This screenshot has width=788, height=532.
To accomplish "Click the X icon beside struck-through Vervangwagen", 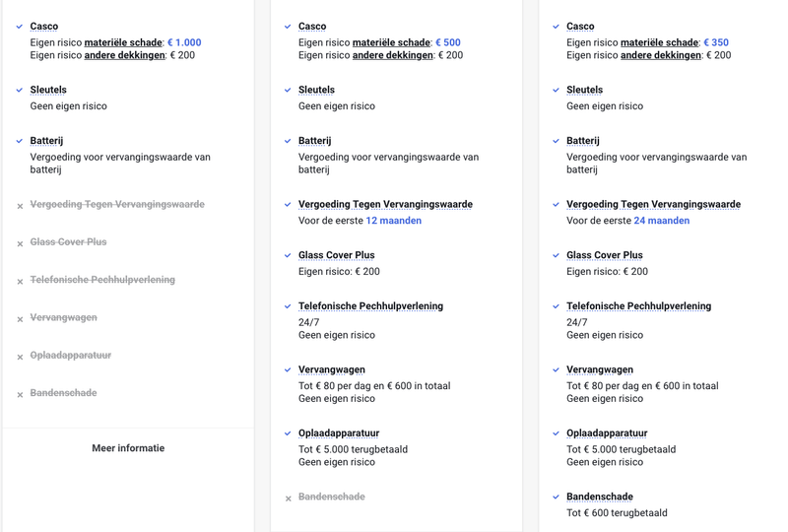I will (20, 319).
